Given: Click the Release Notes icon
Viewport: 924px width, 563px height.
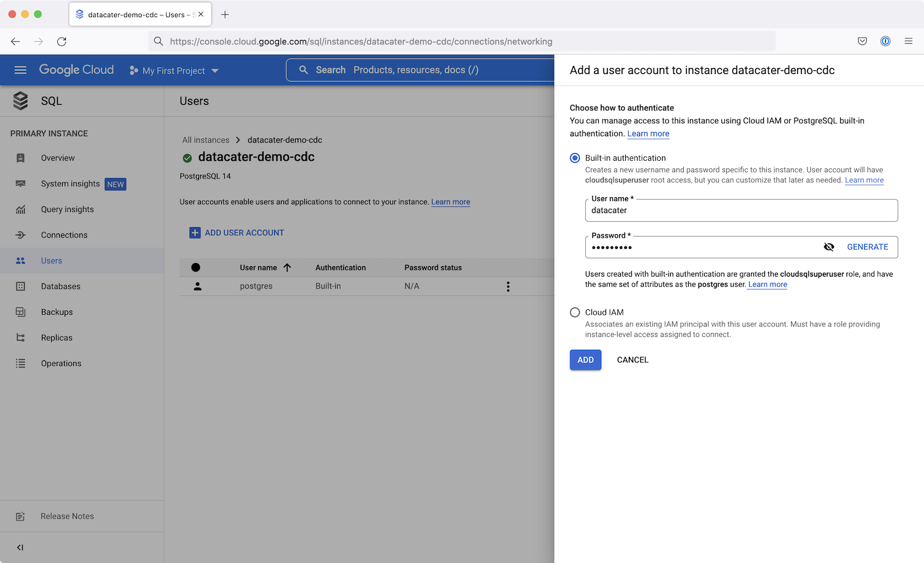Looking at the screenshot, I should pyautogui.click(x=20, y=516).
